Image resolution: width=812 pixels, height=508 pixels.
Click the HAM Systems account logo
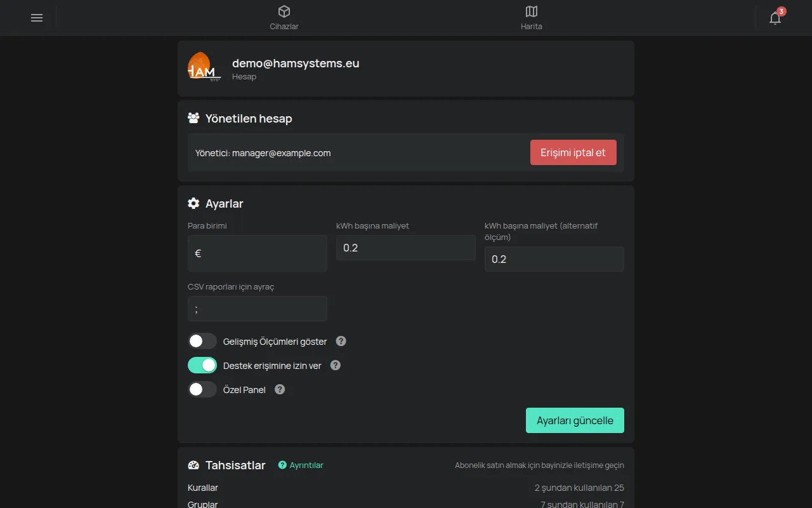(x=204, y=66)
